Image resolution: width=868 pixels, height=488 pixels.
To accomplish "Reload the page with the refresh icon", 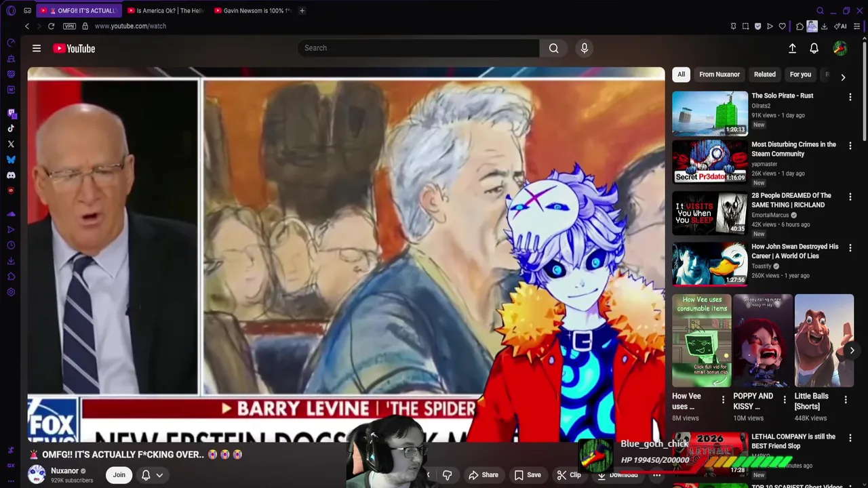I will pyautogui.click(x=51, y=26).
